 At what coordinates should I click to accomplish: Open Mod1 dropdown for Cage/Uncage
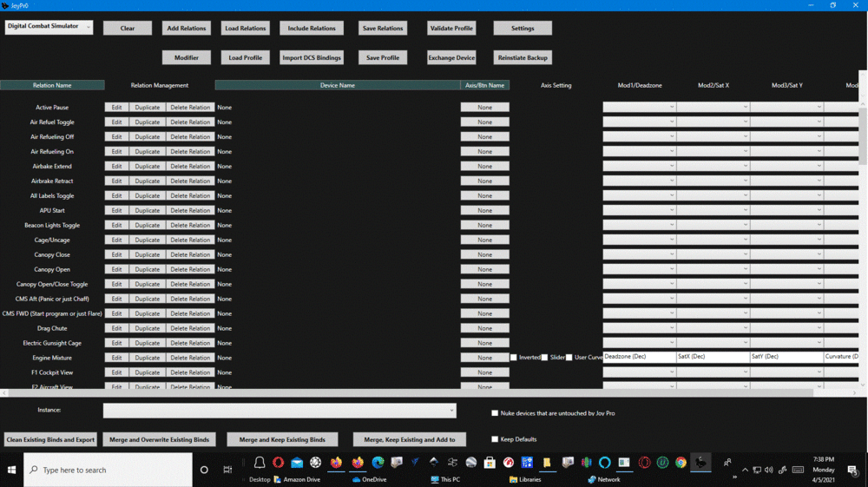click(x=640, y=240)
